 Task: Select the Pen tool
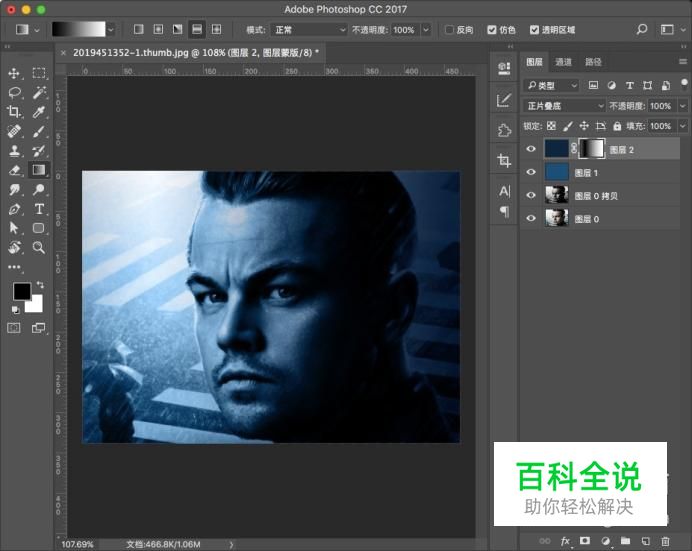pyautogui.click(x=14, y=209)
